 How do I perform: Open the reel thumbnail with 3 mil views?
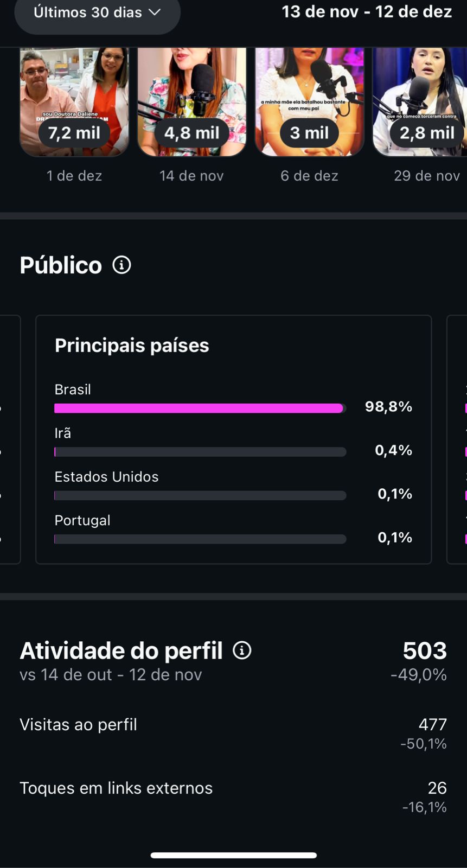(x=309, y=100)
